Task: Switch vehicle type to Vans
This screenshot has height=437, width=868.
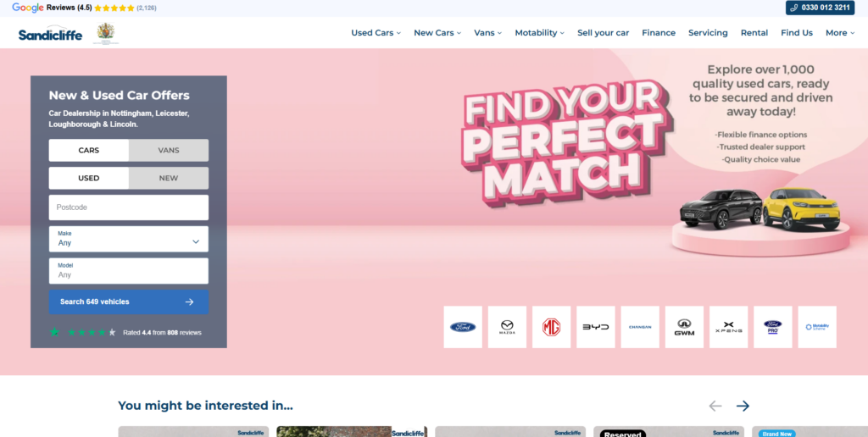Action: 169,150
